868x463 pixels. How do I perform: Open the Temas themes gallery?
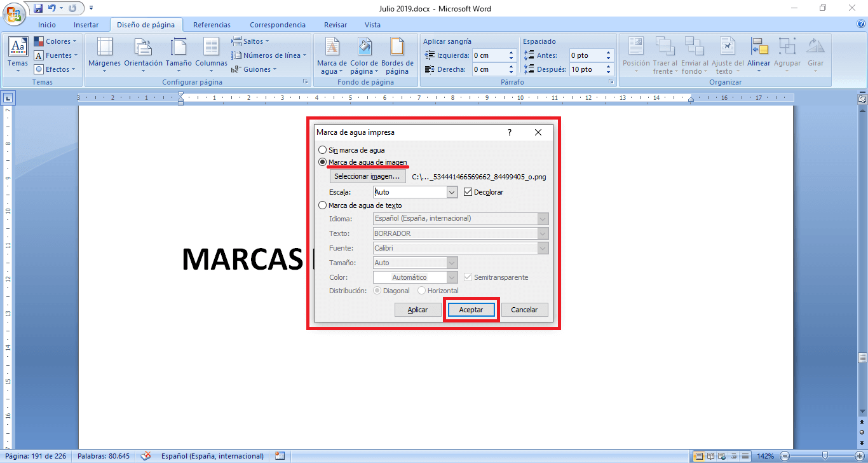click(18, 55)
